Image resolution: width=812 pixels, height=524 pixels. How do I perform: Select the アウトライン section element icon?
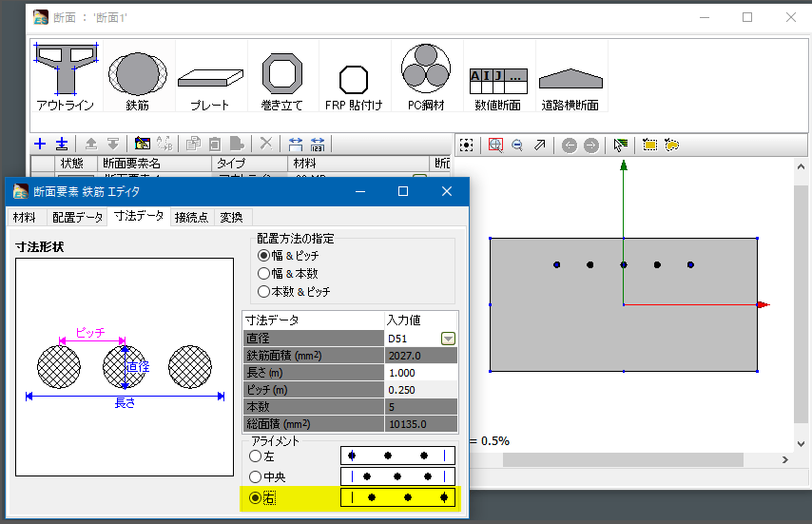pos(66,77)
